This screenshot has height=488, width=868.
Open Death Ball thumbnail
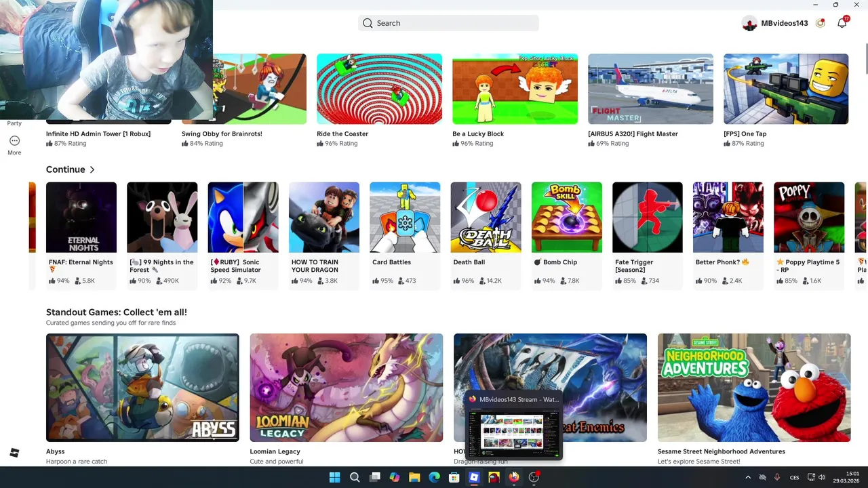[486, 218]
